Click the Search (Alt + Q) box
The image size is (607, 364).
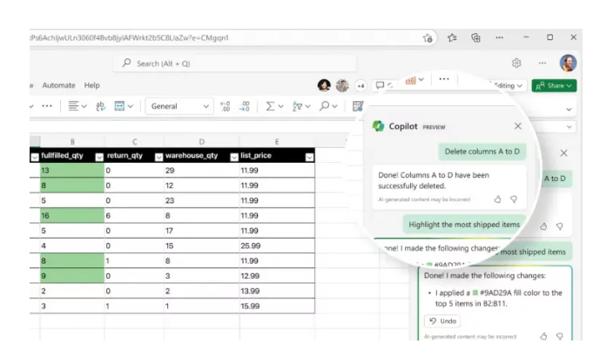pos(234,64)
